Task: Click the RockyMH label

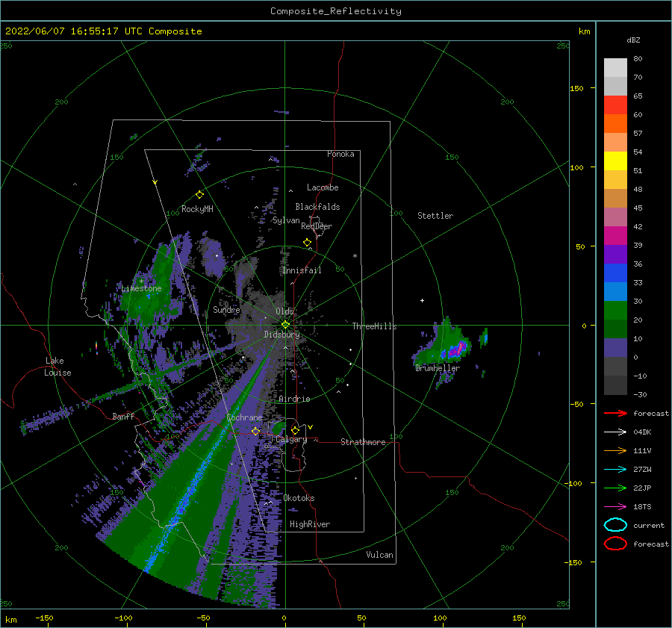Action: click(197, 209)
